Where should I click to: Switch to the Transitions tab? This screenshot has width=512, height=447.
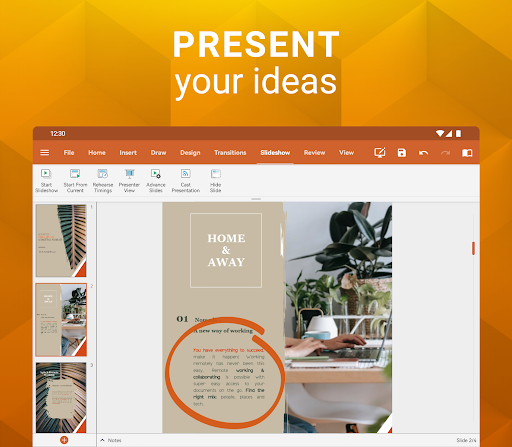[x=230, y=153]
